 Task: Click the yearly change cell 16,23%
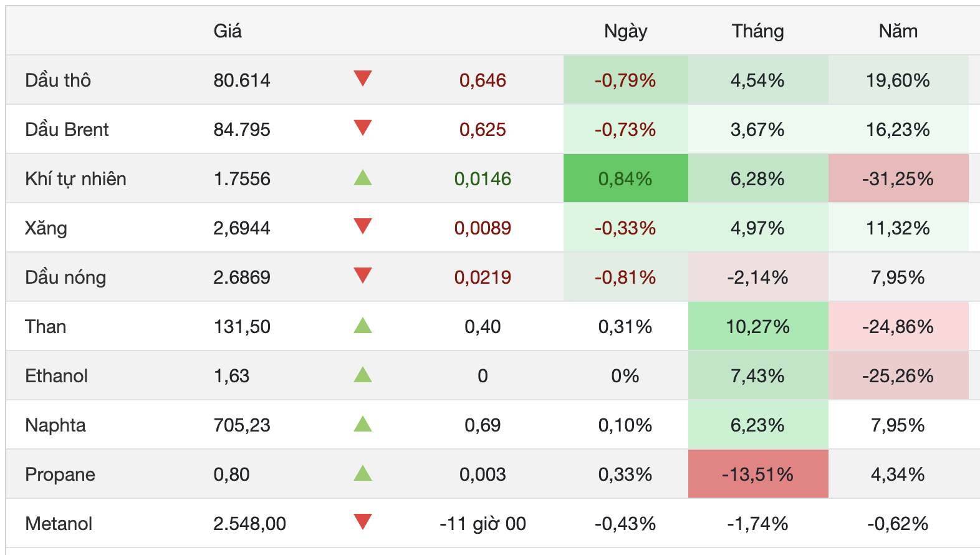point(898,129)
